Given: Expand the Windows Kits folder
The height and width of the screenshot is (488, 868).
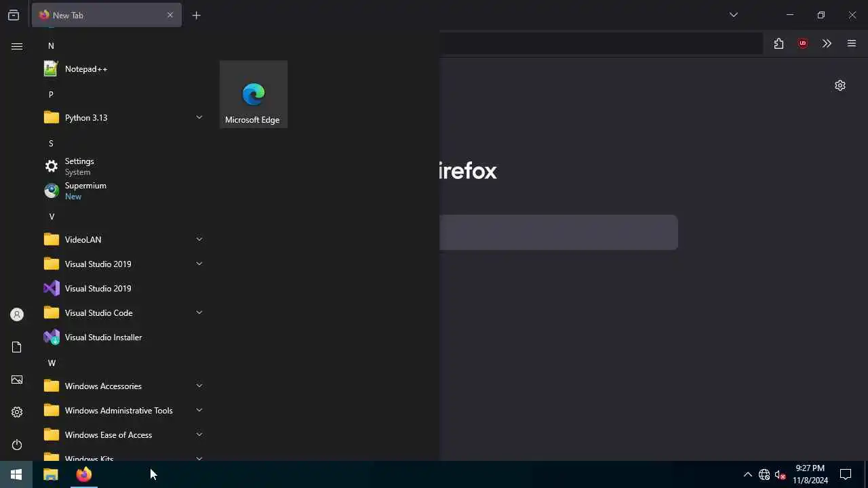Looking at the screenshot, I should 122,455.
